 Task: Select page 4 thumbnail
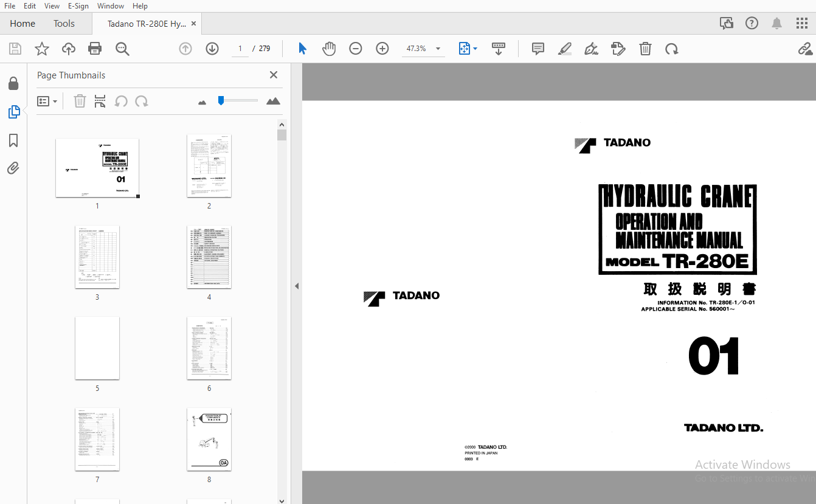(209, 257)
